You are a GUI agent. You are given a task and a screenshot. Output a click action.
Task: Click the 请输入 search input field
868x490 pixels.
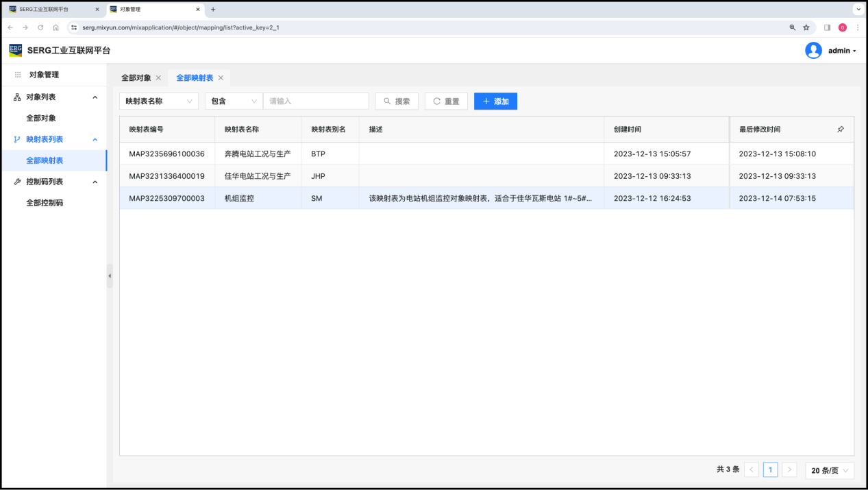pyautogui.click(x=316, y=101)
